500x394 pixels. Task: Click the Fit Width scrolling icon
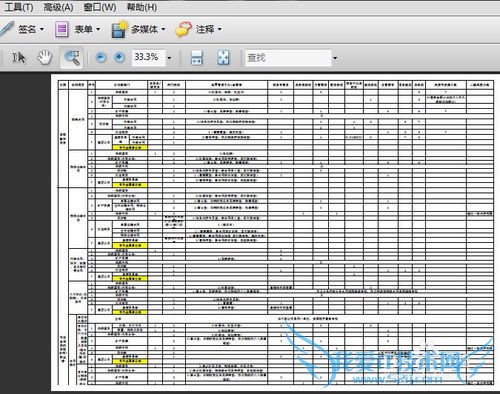[x=197, y=58]
